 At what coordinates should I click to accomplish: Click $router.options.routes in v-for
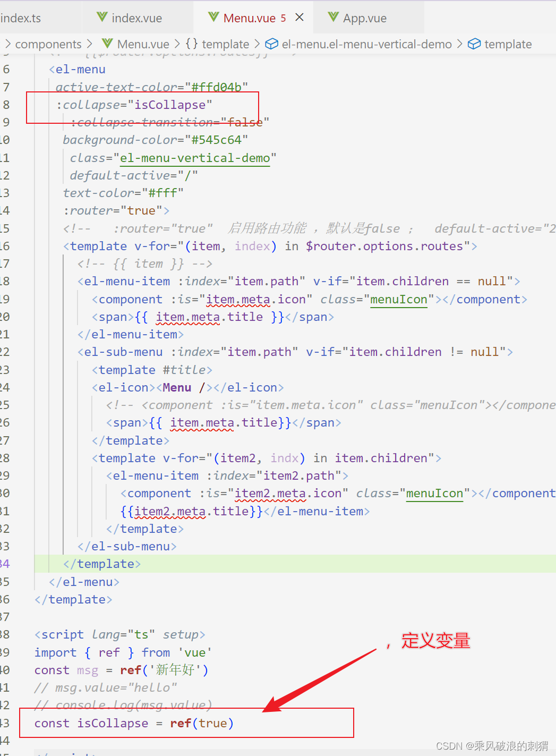pos(384,246)
